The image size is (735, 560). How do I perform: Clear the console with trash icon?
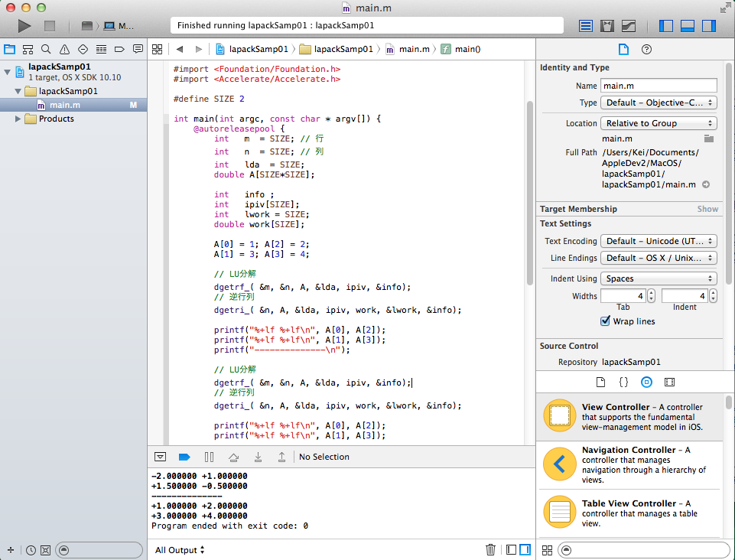[x=490, y=549]
